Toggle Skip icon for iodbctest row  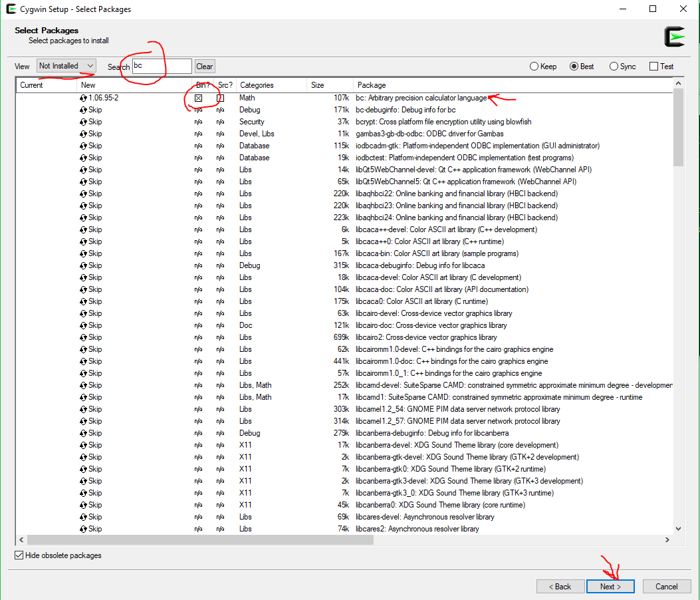click(83, 158)
